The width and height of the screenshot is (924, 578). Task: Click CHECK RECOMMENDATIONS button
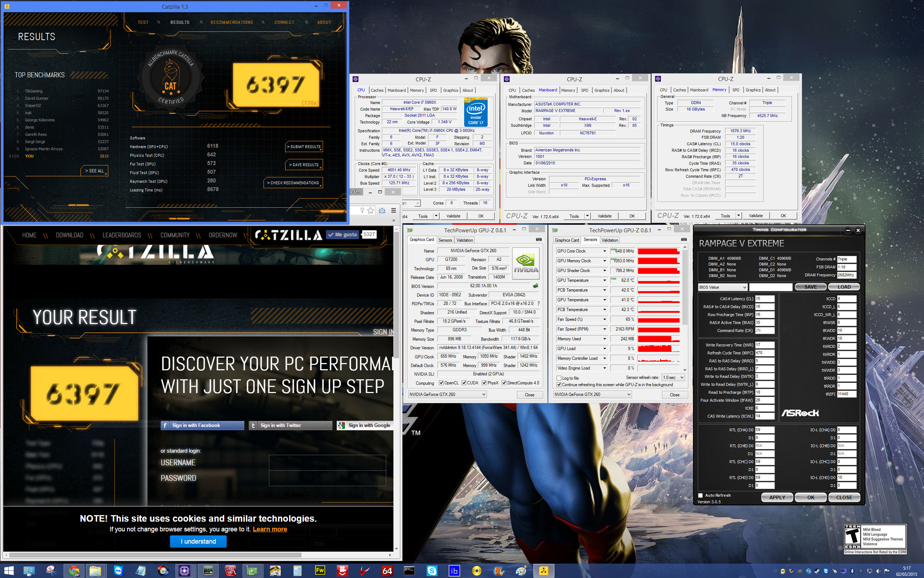coord(293,183)
